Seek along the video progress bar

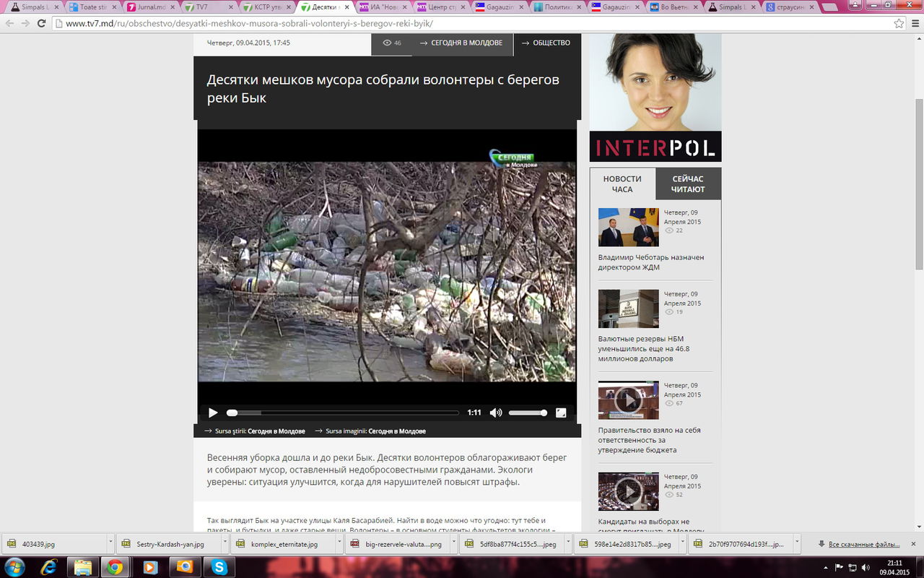click(x=343, y=413)
